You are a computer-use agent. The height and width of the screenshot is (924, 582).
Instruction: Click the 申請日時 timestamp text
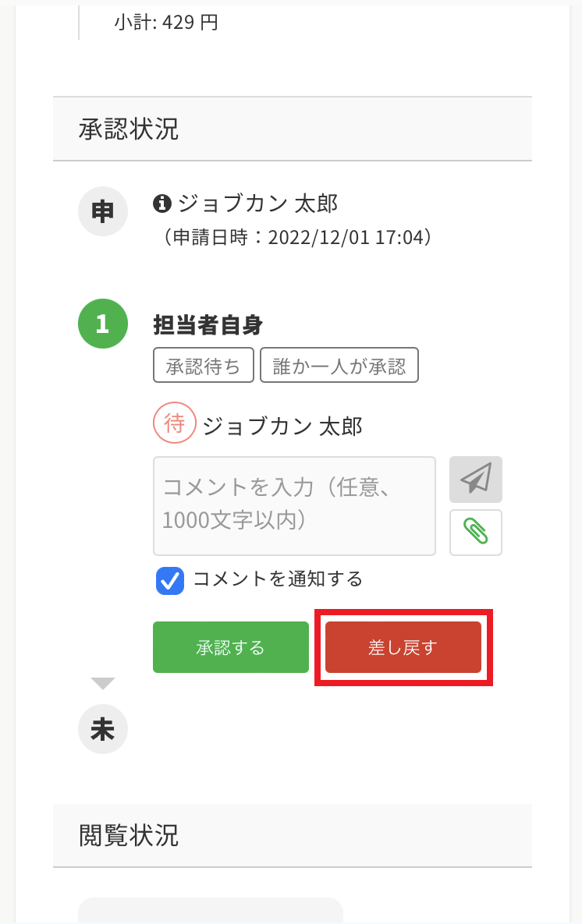pos(295,237)
